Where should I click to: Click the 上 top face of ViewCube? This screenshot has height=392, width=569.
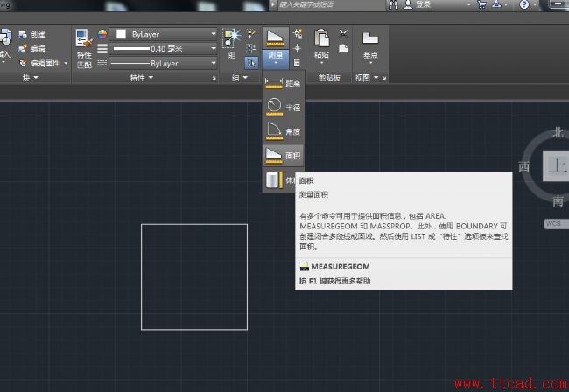(x=556, y=166)
